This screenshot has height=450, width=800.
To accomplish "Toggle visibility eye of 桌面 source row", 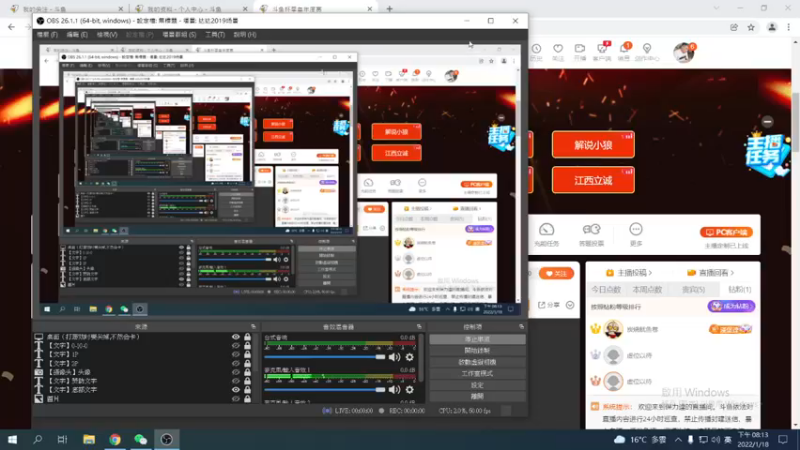I will [236, 337].
